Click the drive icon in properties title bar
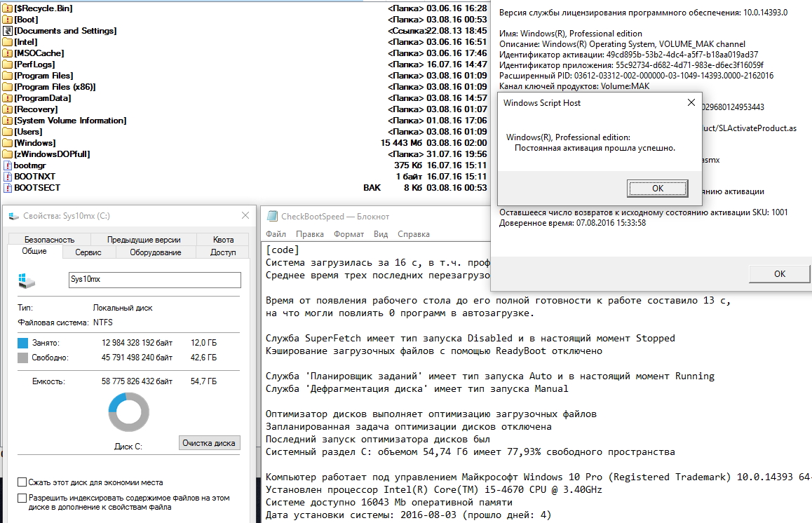Viewport: 812px width, 523px height. 13,217
